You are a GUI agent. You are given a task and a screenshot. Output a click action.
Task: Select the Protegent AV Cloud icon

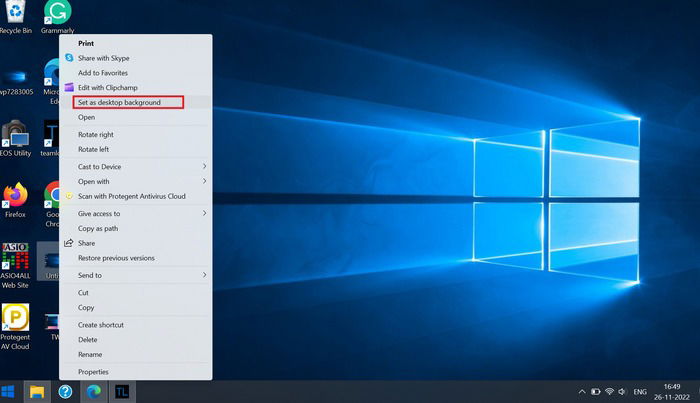pos(15,327)
